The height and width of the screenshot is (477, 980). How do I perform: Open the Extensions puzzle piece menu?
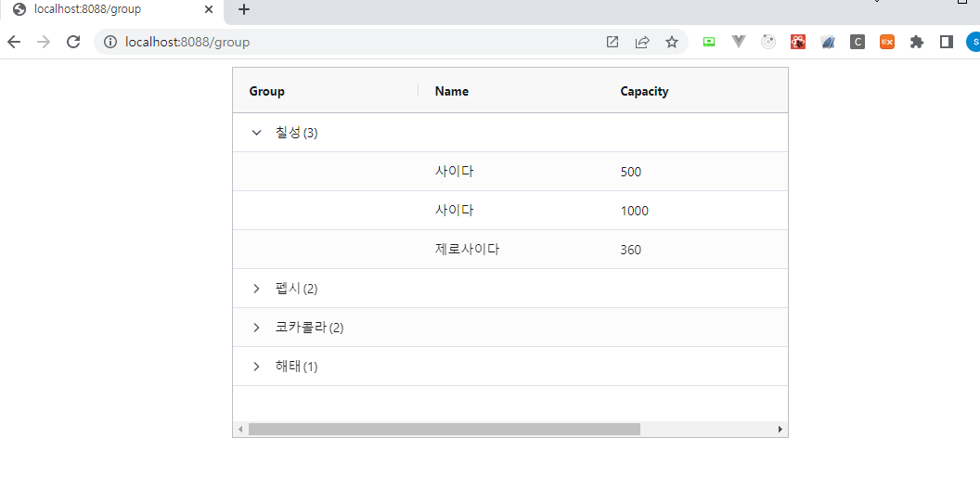(x=917, y=42)
